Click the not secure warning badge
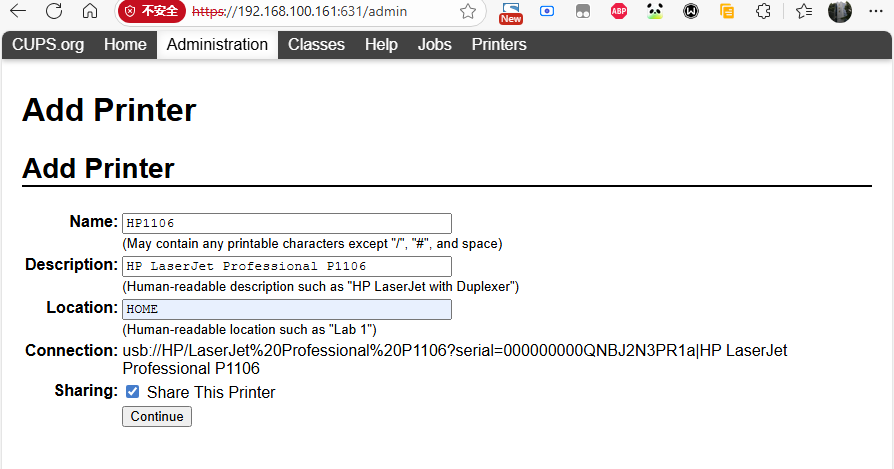The image size is (894, 469). click(x=152, y=11)
